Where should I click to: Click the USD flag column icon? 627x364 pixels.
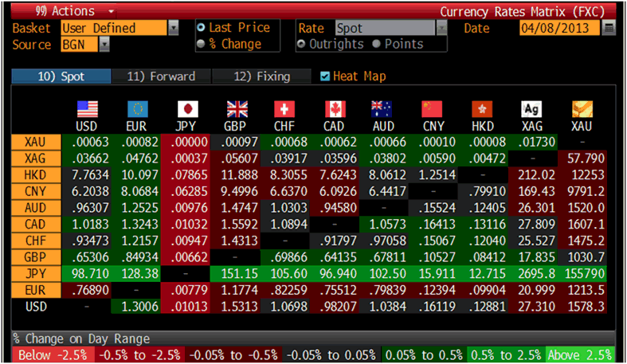pos(87,109)
